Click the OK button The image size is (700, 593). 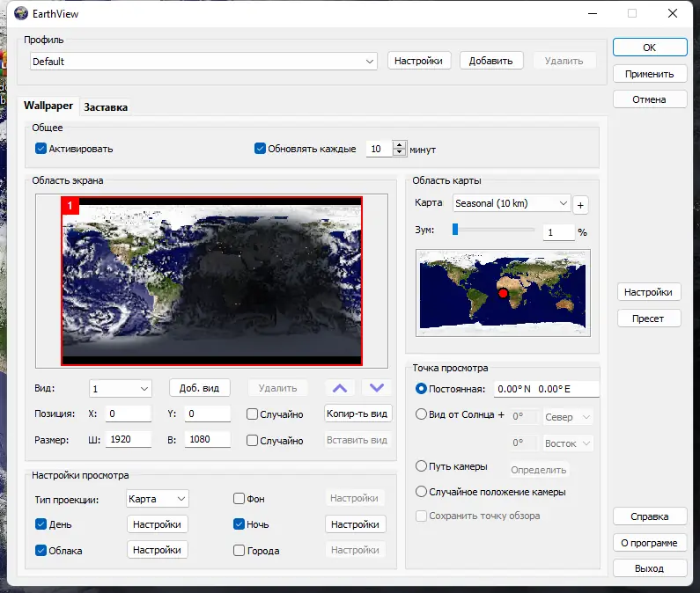point(650,48)
